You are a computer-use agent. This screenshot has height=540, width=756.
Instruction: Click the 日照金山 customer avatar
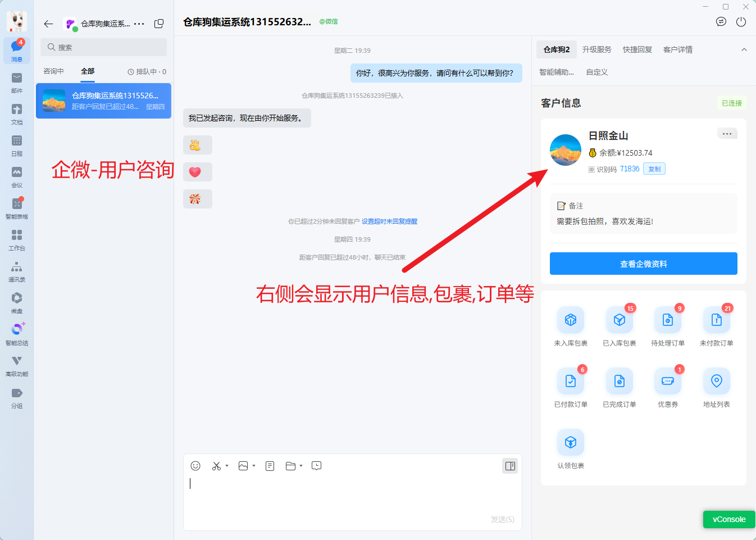click(x=566, y=150)
